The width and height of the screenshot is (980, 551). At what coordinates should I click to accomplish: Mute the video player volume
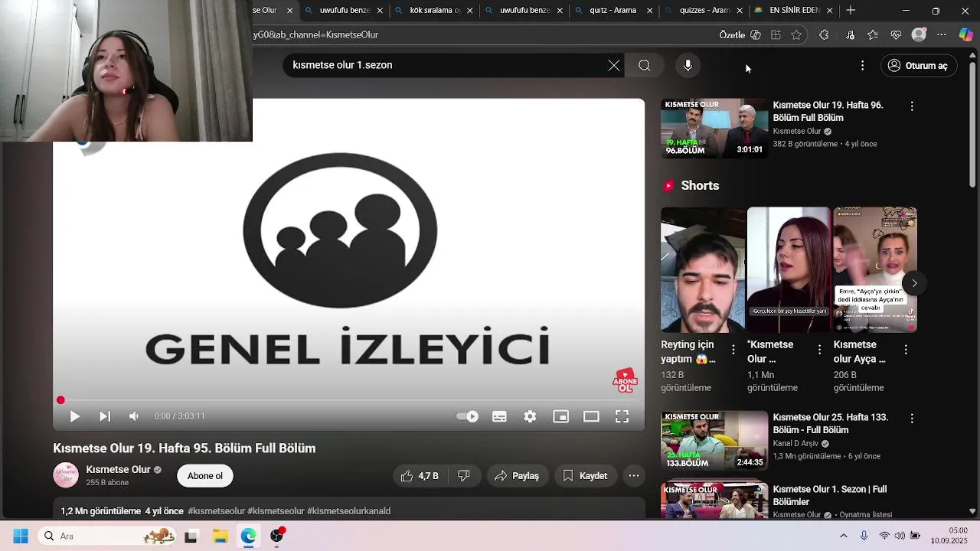tap(134, 416)
